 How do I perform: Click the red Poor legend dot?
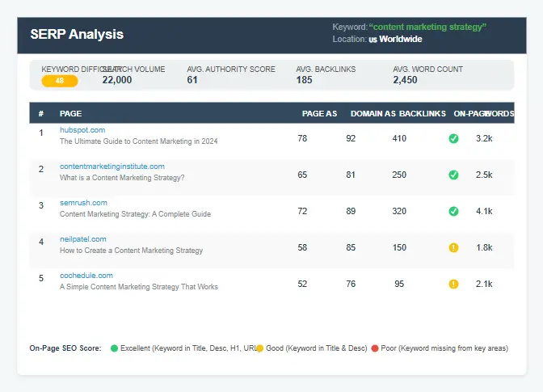click(375, 348)
